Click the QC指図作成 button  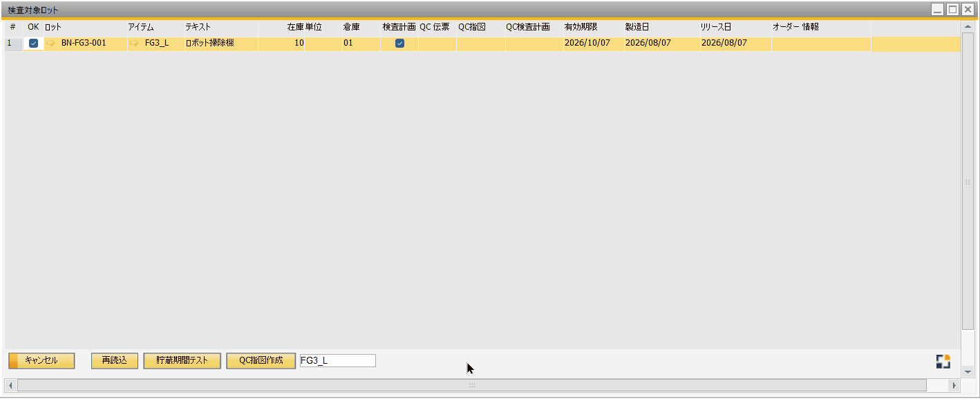(261, 361)
